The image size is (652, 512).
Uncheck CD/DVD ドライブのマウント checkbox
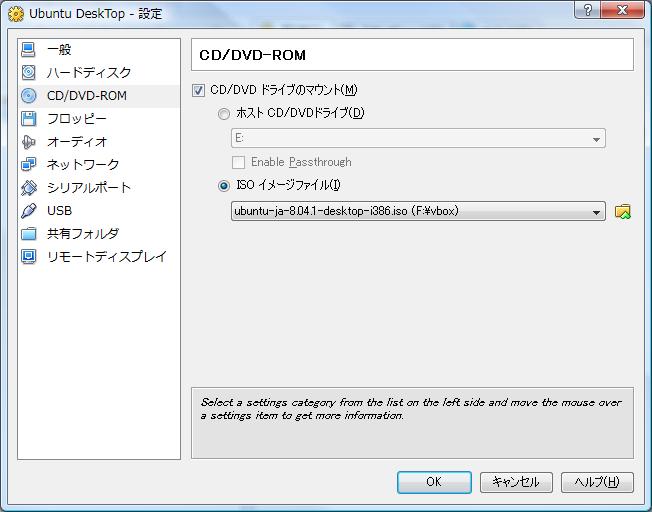tap(198, 90)
